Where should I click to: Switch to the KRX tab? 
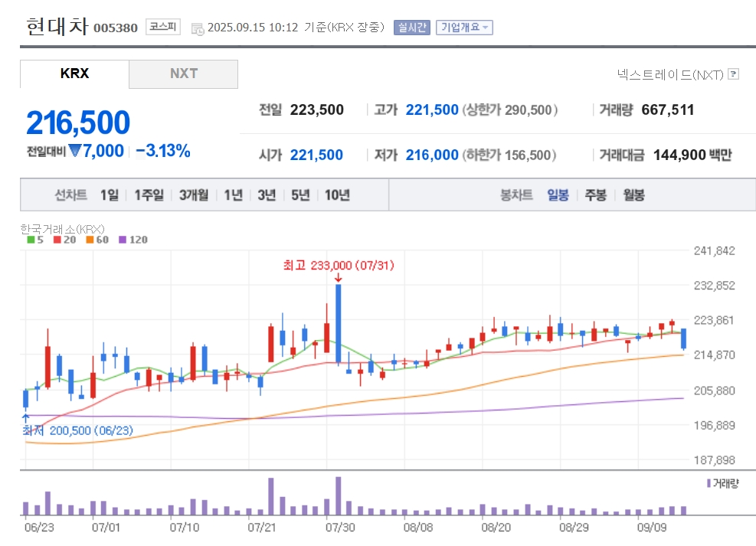point(75,74)
